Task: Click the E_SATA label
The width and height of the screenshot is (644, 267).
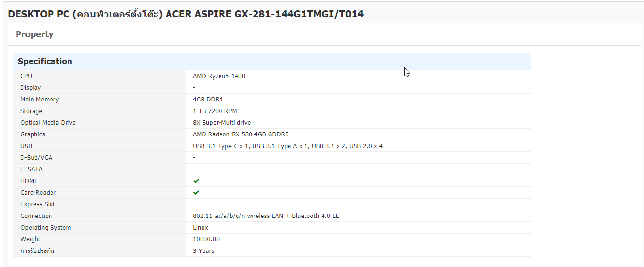Action: [32, 169]
